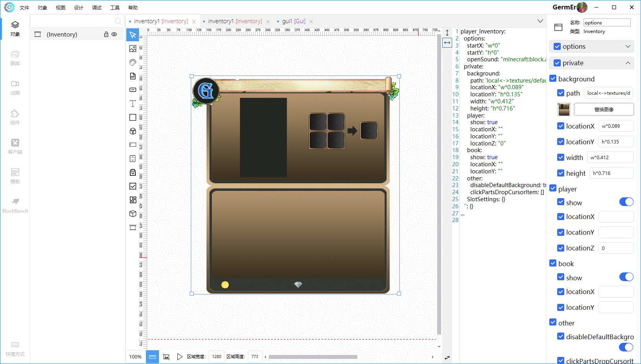Open the 视图 menu
The image size is (641, 364).
61,7
